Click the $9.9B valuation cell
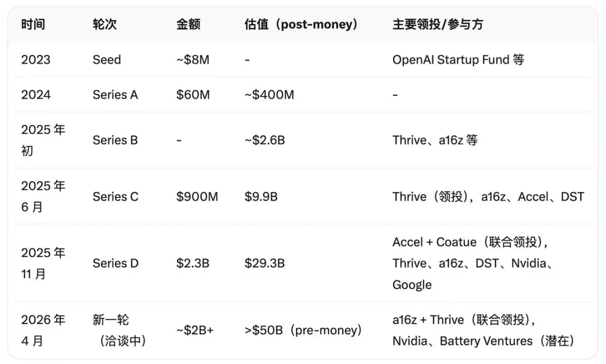This screenshot has width=606, height=364. tap(261, 196)
